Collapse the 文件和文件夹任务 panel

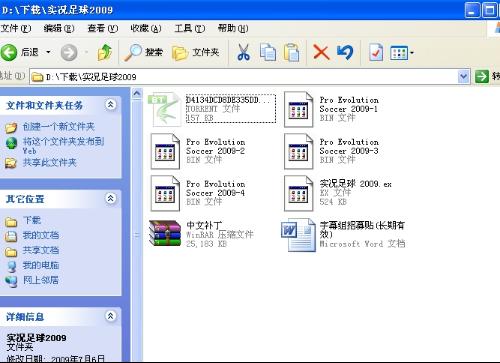coord(111,105)
